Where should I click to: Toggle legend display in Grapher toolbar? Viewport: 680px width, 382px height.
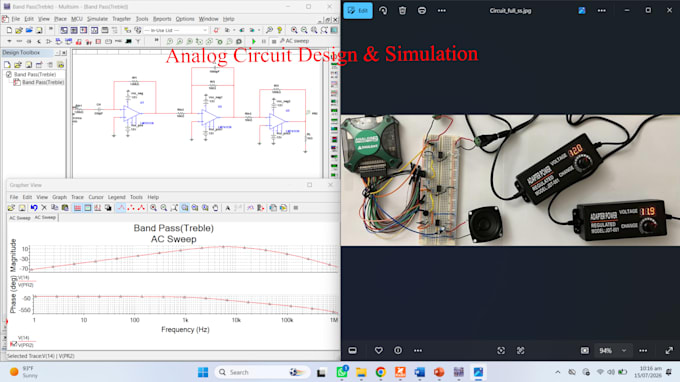pos(88,208)
